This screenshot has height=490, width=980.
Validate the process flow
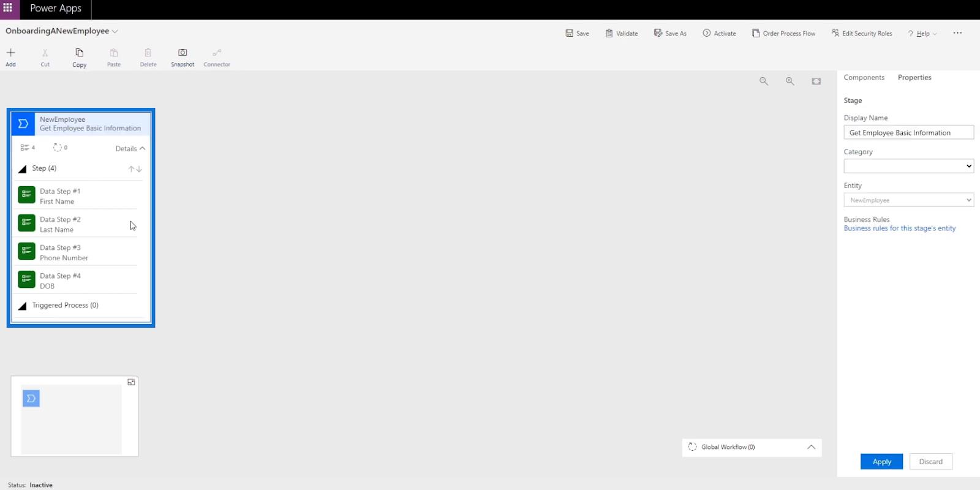(622, 33)
